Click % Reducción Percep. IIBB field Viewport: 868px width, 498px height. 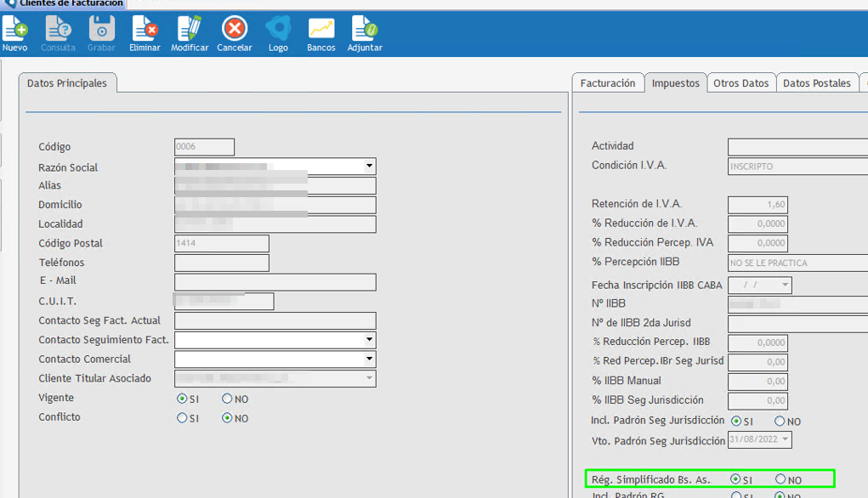coord(757,343)
